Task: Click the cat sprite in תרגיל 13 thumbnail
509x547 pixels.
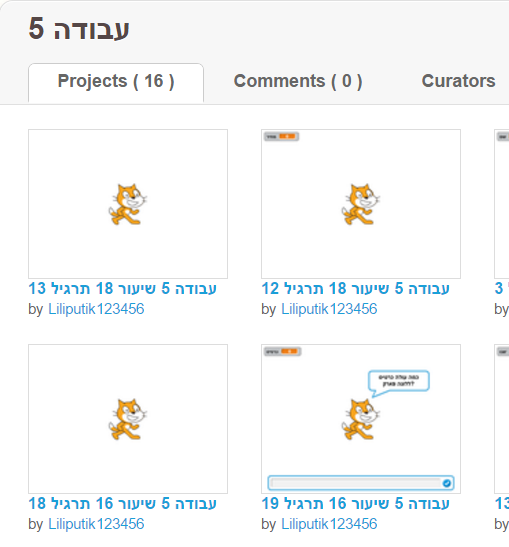Action: 127,204
